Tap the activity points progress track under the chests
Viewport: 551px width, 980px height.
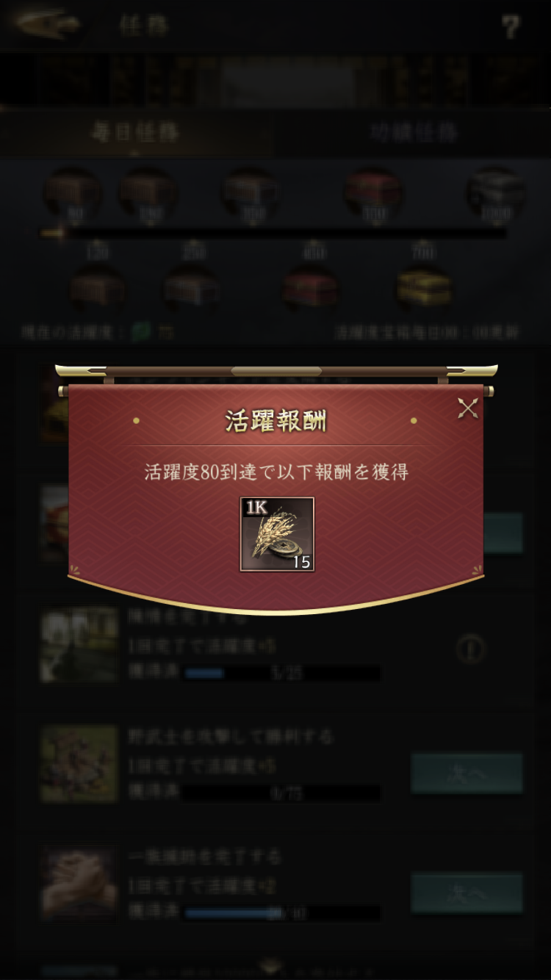click(273, 234)
